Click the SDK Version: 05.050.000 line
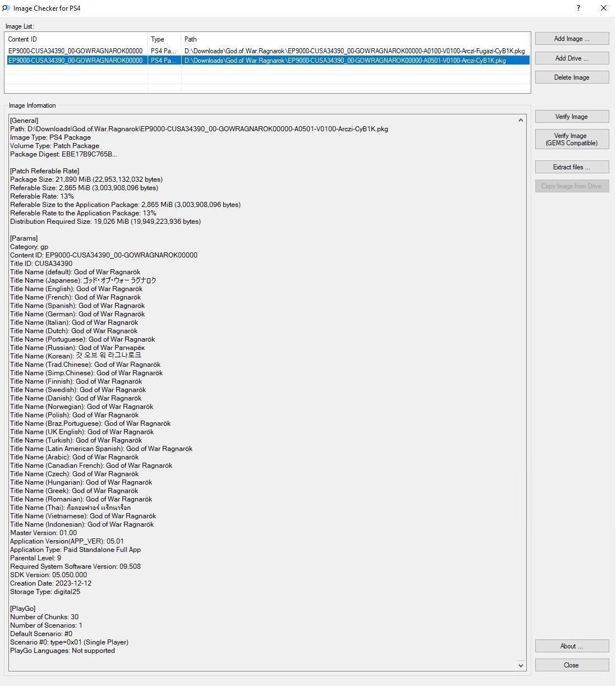This screenshot has height=686, width=616. pos(48,575)
